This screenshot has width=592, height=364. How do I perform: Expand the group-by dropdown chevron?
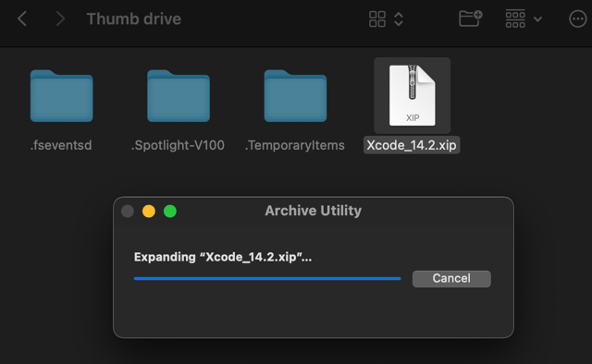pos(537,18)
